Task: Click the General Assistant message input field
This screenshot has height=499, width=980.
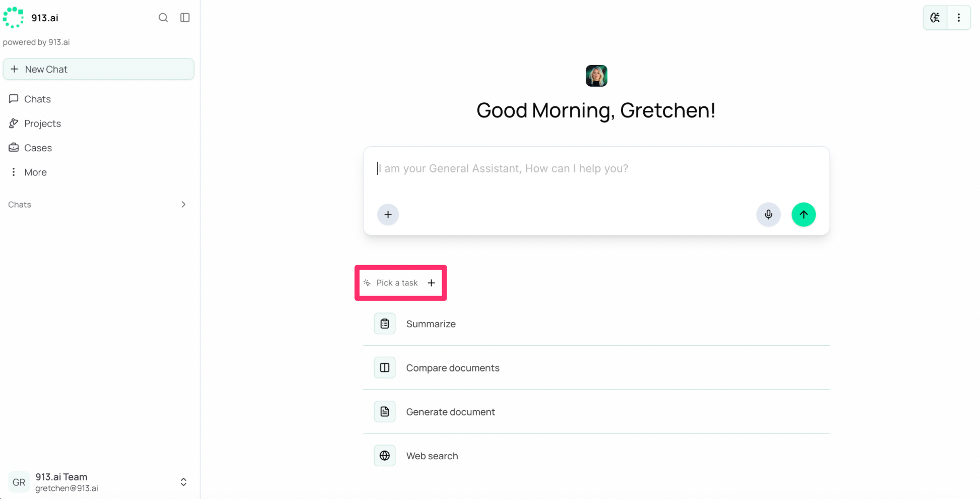Action: [x=596, y=174]
